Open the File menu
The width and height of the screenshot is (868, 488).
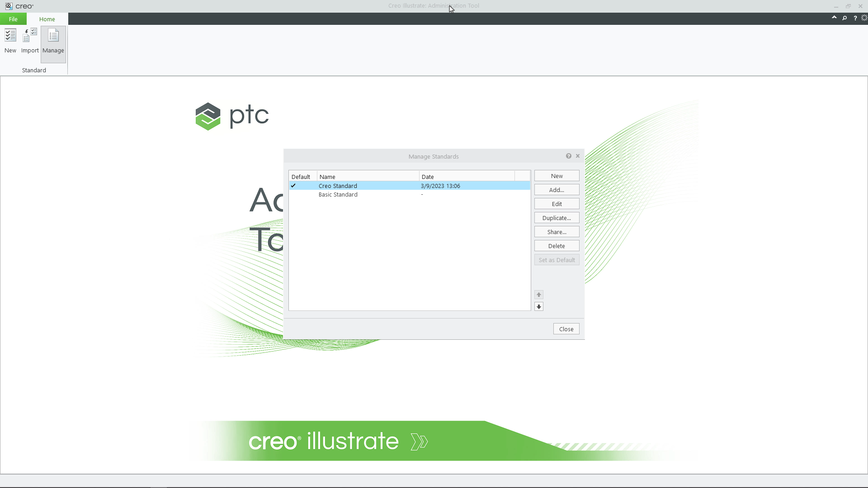click(13, 19)
